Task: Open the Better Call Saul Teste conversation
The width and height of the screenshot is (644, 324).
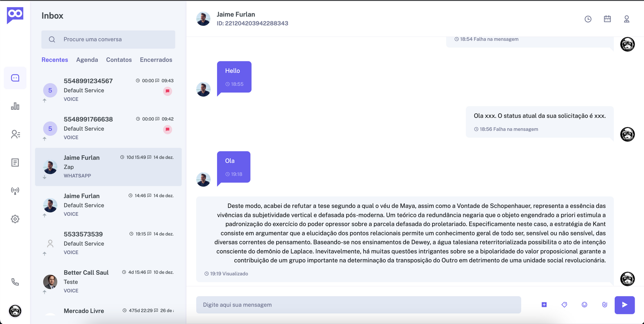Action: point(108,282)
